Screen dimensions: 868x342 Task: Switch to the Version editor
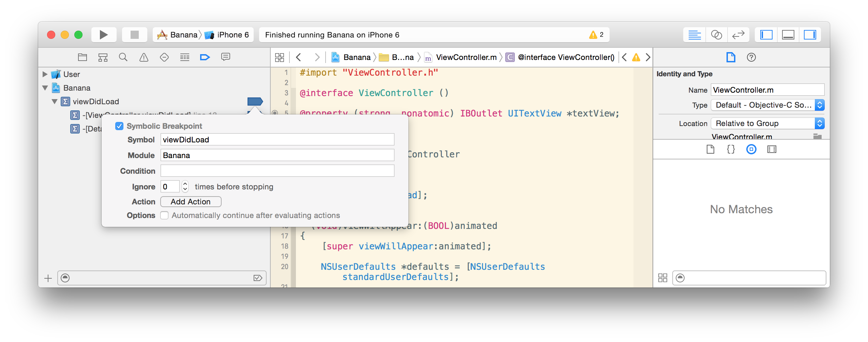click(738, 35)
